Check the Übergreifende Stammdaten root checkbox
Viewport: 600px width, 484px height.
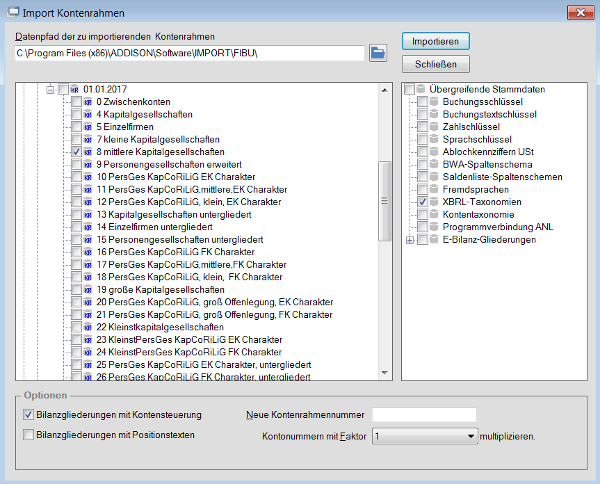tap(409, 89)
